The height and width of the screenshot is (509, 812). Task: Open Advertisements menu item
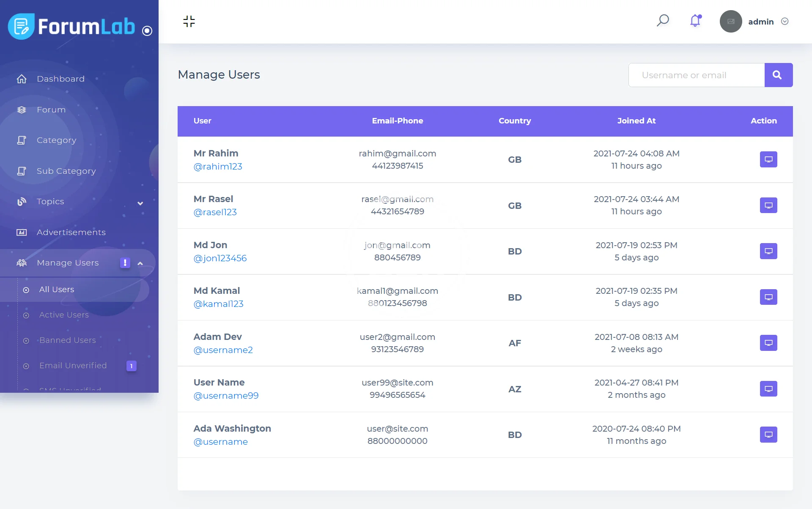pos(71,233)
